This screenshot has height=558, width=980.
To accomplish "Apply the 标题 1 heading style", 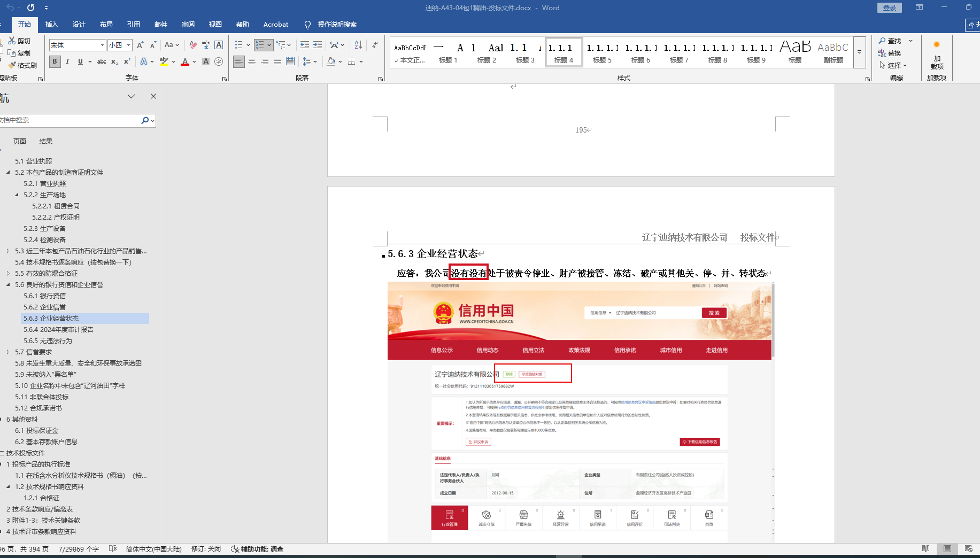I will pos(448,52).
